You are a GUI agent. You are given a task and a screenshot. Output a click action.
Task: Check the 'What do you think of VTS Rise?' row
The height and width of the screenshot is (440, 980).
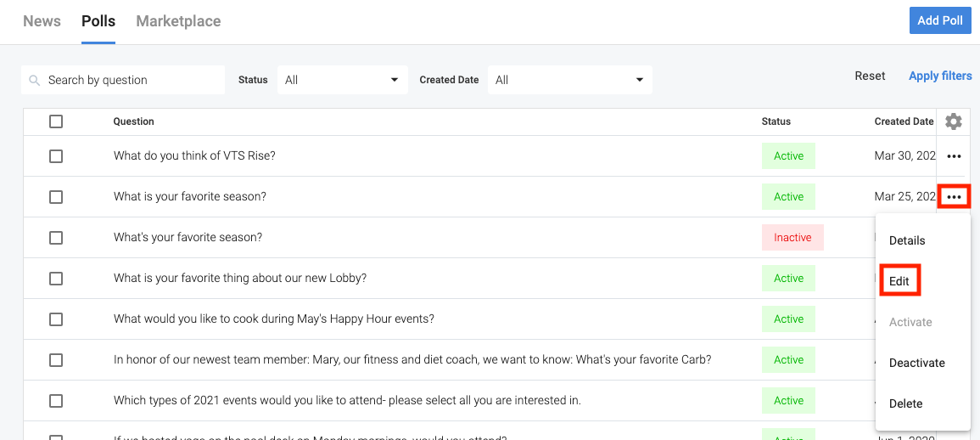[x=56, y=156]
